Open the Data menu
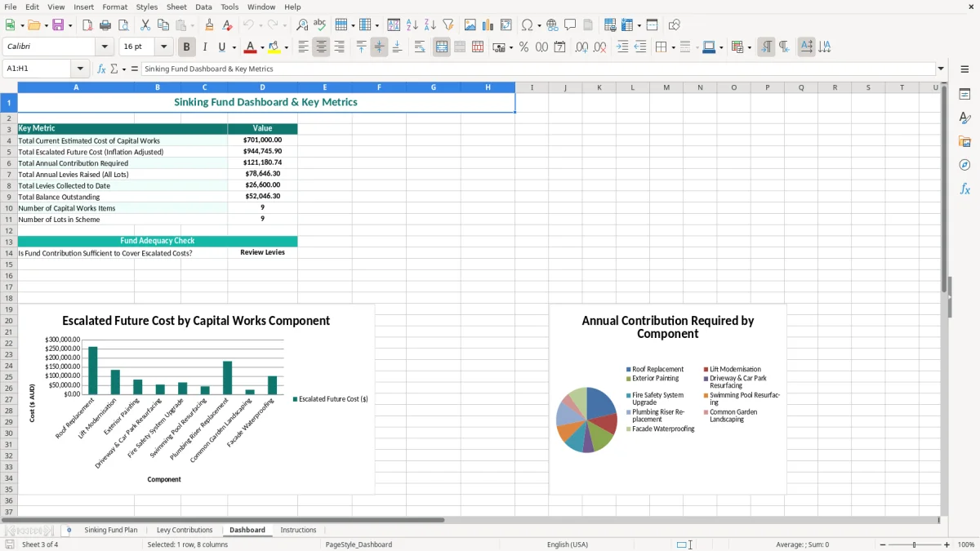The height and width of the screenshot is (551, 980). pyautogui.click(x=203, y=7)
